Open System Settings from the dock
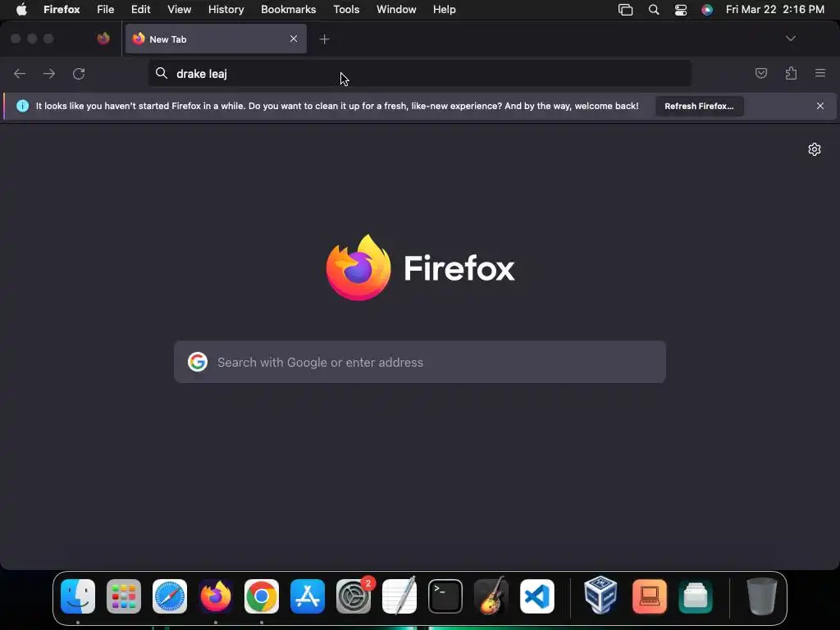Viewport: 840px width, 630px height. point(354,596)
